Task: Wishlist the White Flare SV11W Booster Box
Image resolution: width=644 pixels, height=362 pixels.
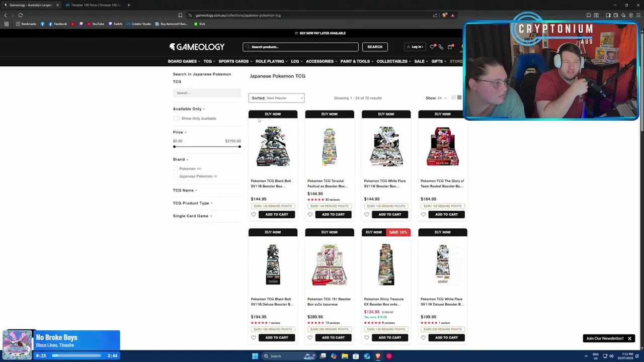Action: (x=367, y=214)
